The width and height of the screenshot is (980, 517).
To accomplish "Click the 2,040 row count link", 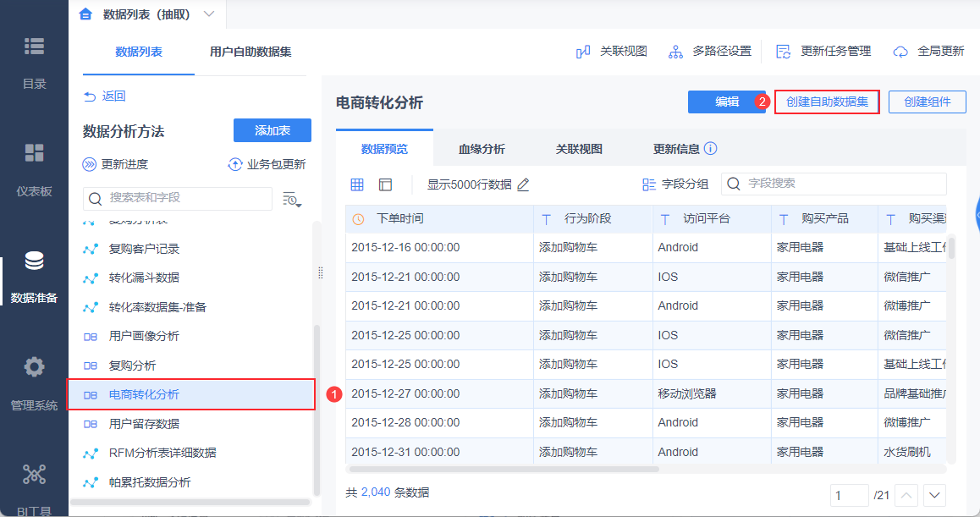I will coord(376,492).
